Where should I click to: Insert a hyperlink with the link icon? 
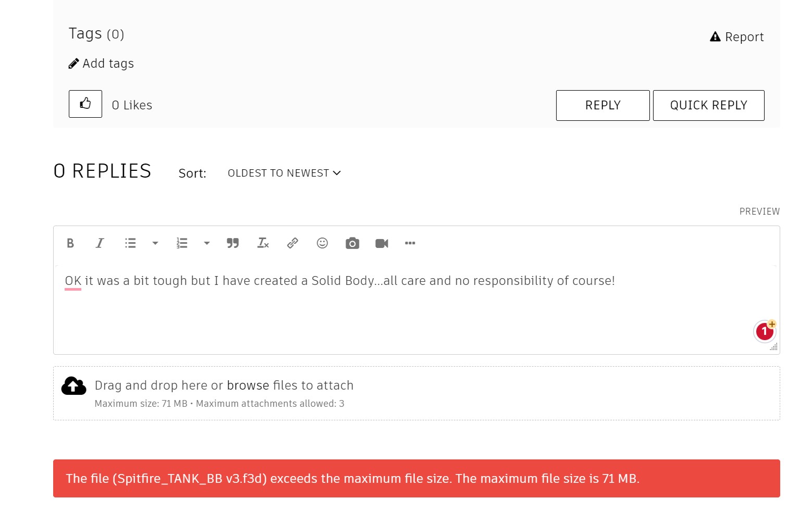[292, 243]
